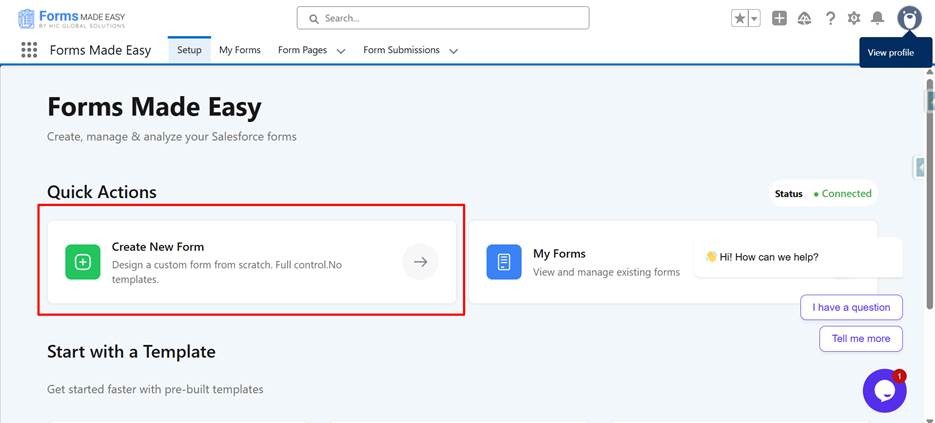
Task: Open the Trailhead guidance icon
Action: [x=804, y=18]
